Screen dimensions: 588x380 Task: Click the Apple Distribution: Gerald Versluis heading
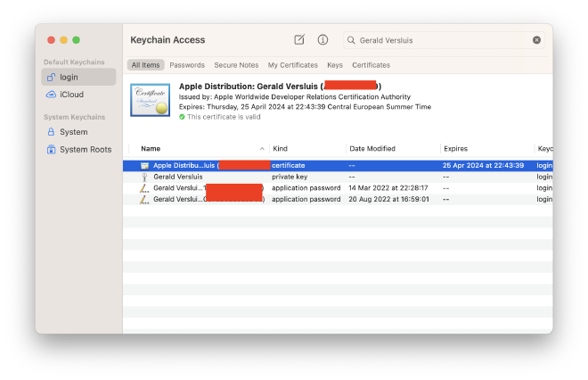(280, 87)
